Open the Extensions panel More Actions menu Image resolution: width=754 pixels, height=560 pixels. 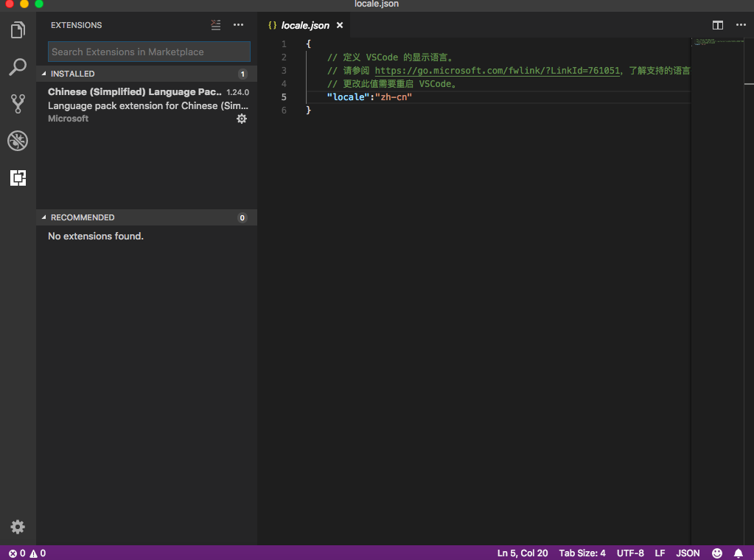pyautogui.click(x=238, y=24)
